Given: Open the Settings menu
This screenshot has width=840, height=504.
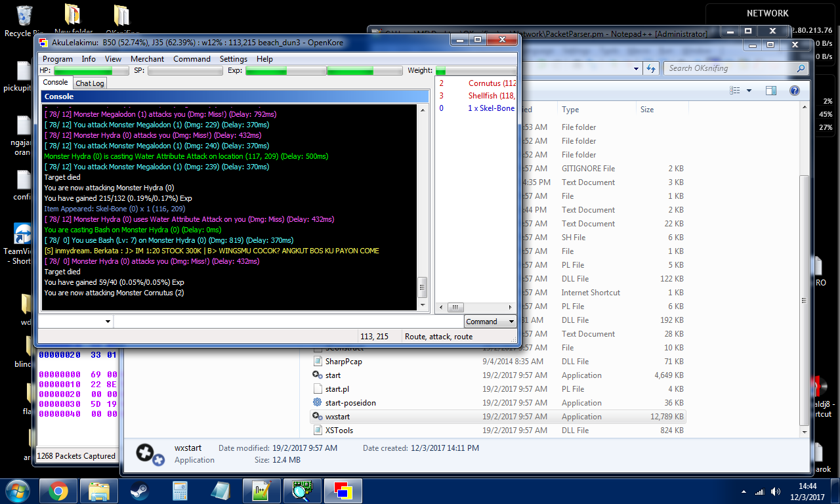Looking at the screenshot, I should coord(234,59).
